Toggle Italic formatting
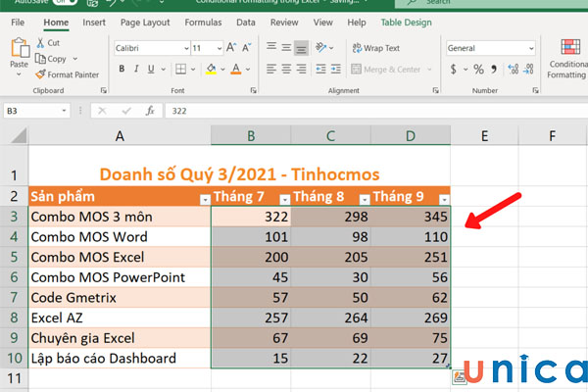This screenshot has height=392, width=588. pyautogui.click(x=136, y=70)
